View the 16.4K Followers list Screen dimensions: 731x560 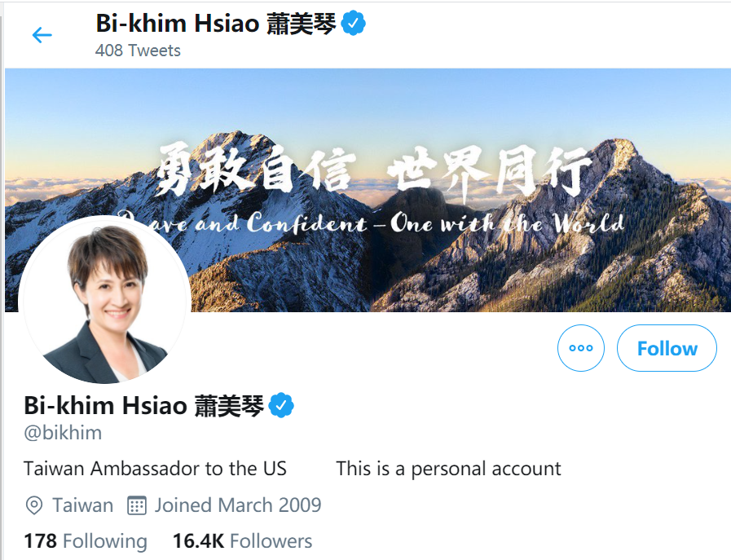pyautogui.click(x=242, y=541)
